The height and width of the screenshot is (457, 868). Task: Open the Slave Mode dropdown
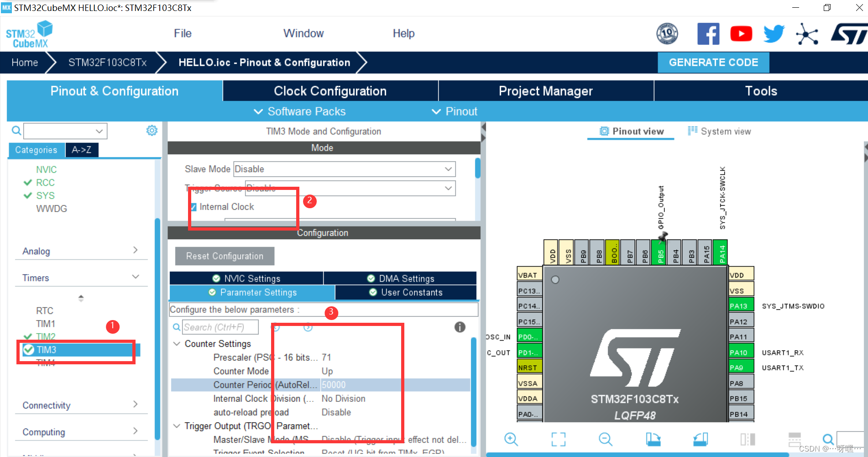click(448, 169)
